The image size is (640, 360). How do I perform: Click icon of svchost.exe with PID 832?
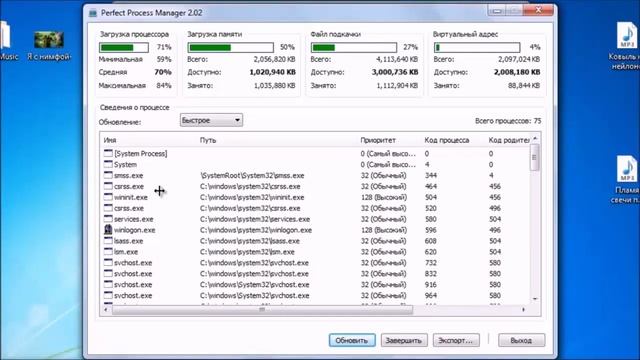108,273
